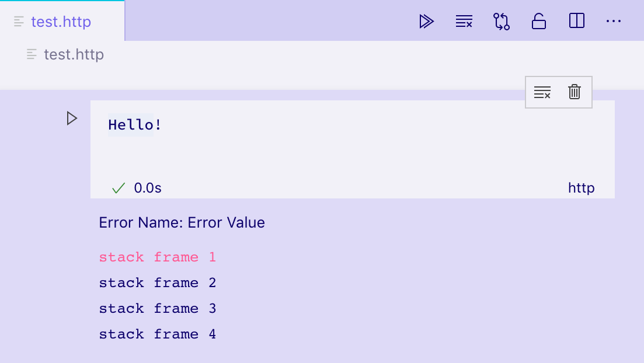
Task: Toggle the editor lock padlock
Action: point(538,21)
